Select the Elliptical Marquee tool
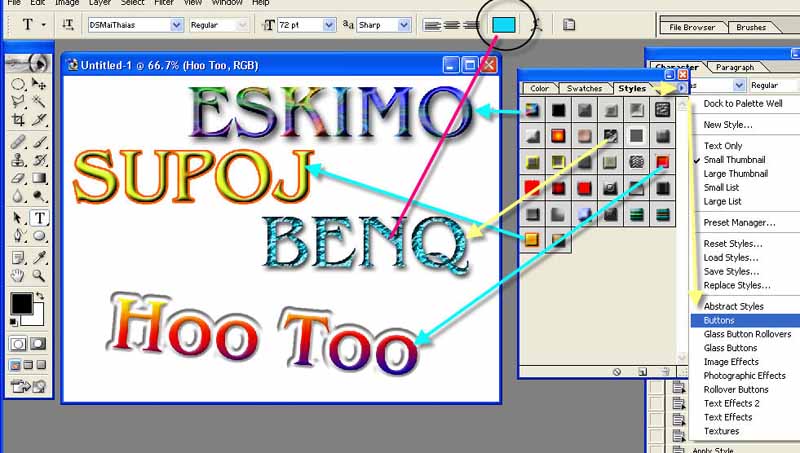The image size is (800, 453). (x=18, y=84)
